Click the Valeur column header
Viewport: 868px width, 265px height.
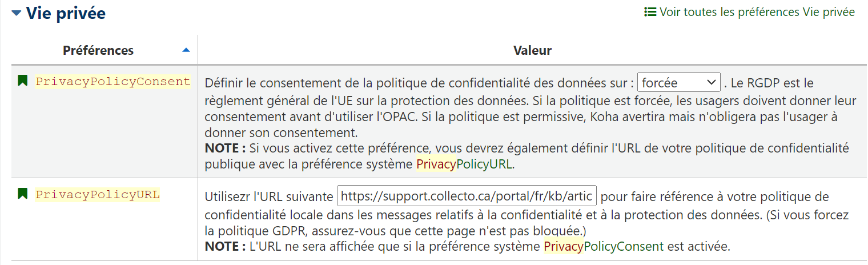pos(532,50)
